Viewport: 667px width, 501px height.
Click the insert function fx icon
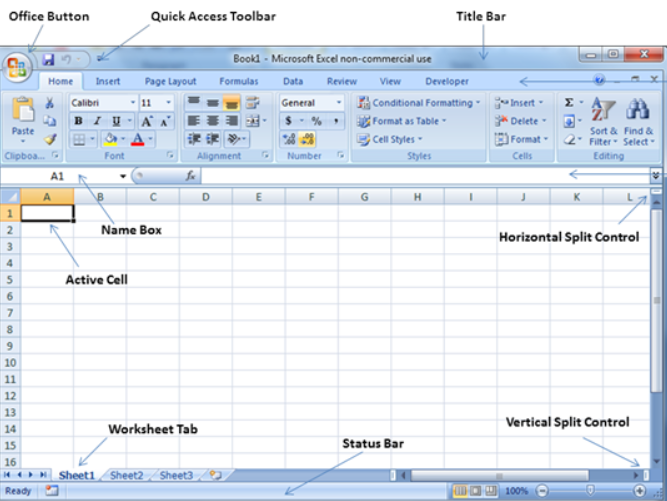coord(190,176)
